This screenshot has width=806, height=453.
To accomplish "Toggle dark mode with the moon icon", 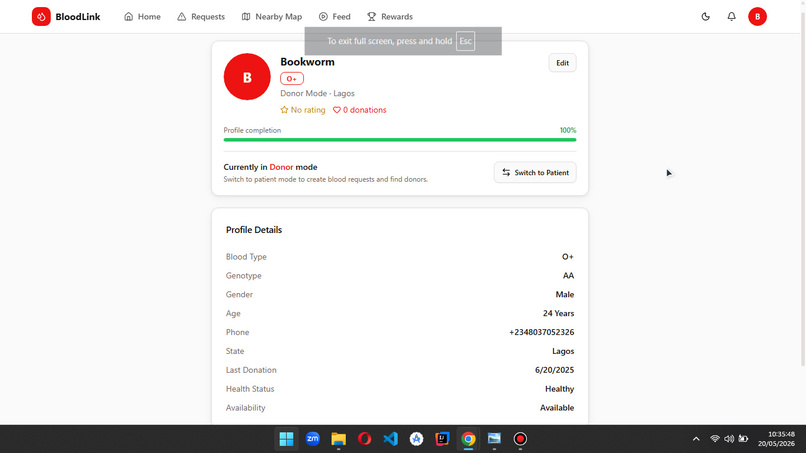I will coord(706,16).
